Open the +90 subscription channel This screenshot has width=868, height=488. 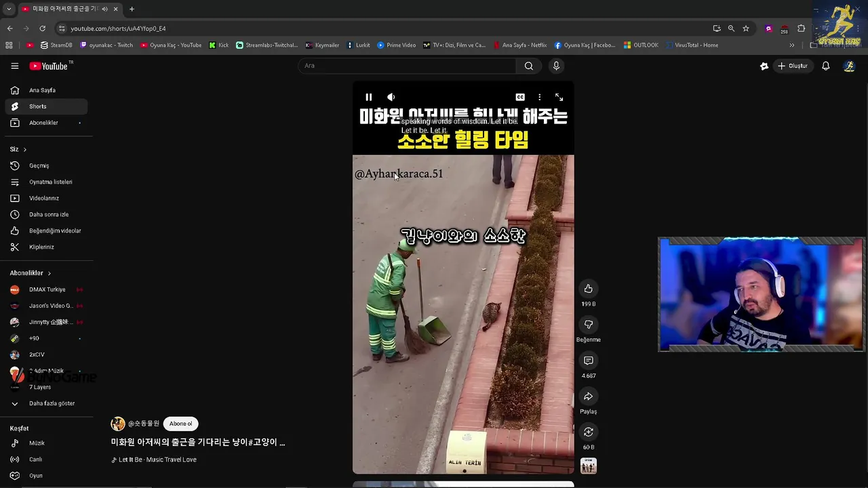click(46, 338)
